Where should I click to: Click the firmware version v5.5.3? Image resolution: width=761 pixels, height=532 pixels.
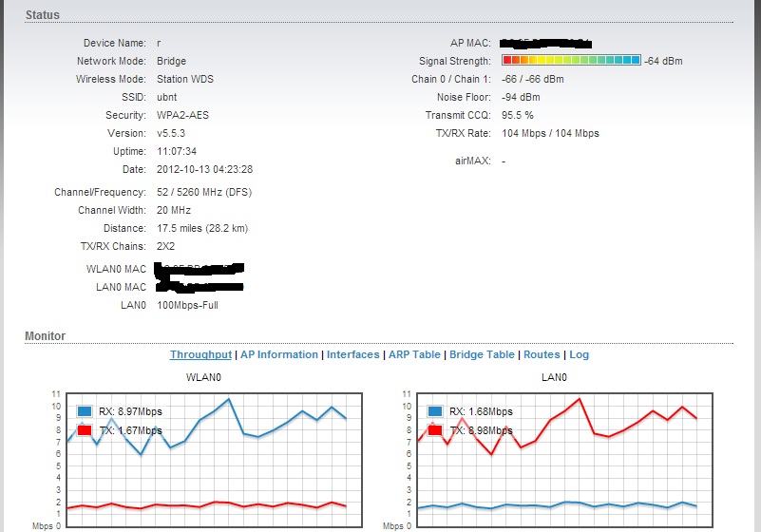pos(171,133)
